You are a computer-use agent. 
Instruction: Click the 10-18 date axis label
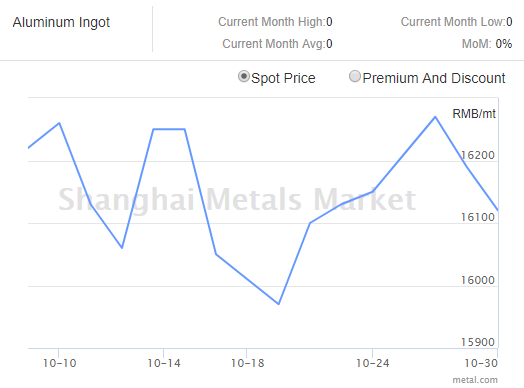(248, 363)
